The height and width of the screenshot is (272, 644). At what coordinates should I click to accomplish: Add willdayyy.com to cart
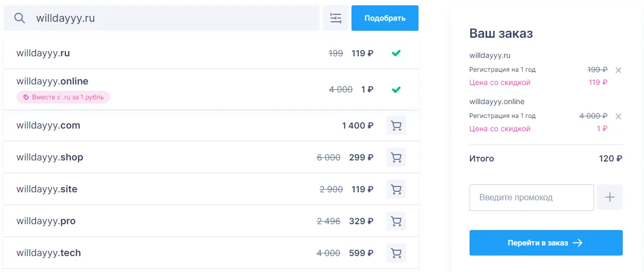(396, 126)
